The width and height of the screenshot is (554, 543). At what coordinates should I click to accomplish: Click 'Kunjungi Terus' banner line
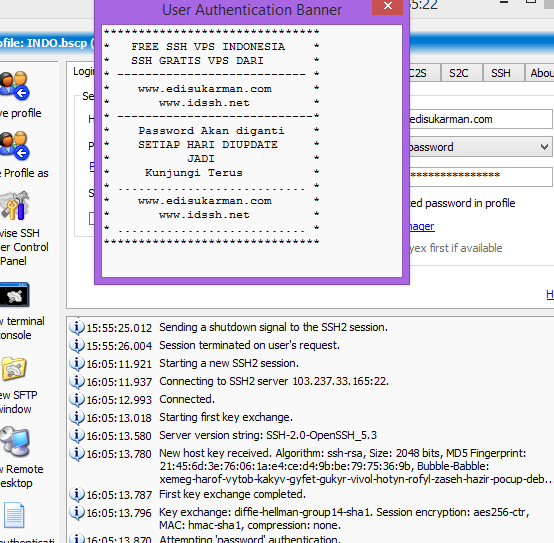tap(194, 173)
